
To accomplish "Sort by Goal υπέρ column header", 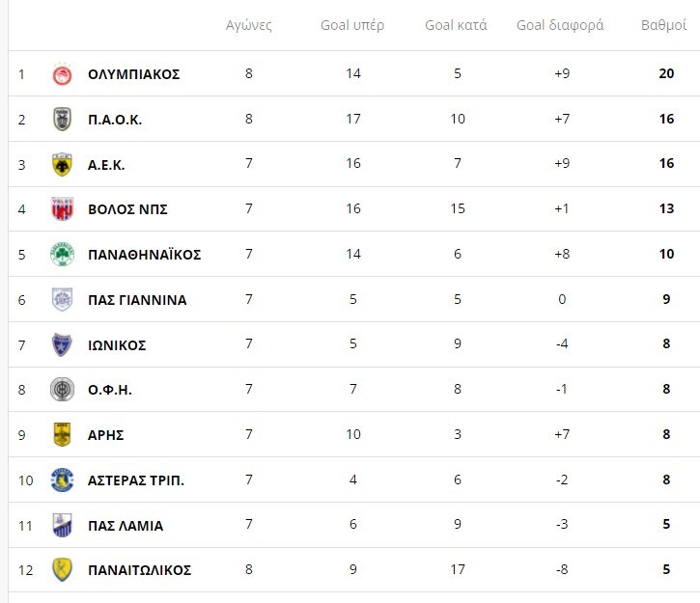I will pos(352,25).
